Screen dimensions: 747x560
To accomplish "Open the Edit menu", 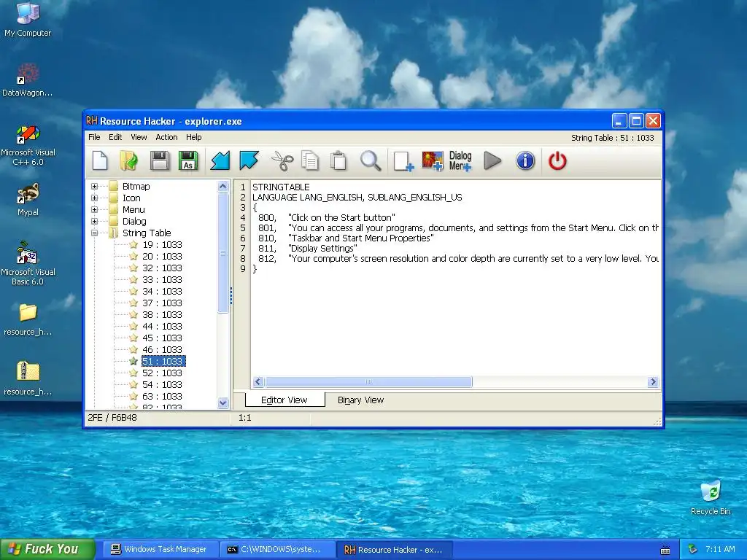I will click(115, 137).
